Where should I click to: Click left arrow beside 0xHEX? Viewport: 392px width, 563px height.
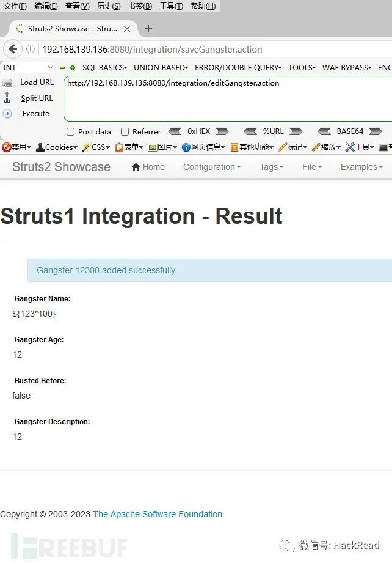[175, 131]
